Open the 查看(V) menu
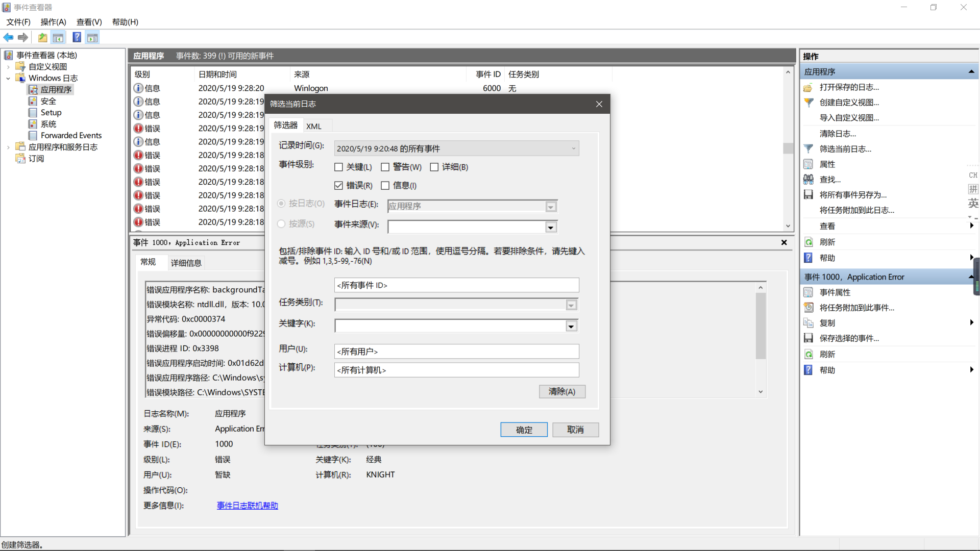980x551 pixels. pyautogui.click(x=89, y=22)
